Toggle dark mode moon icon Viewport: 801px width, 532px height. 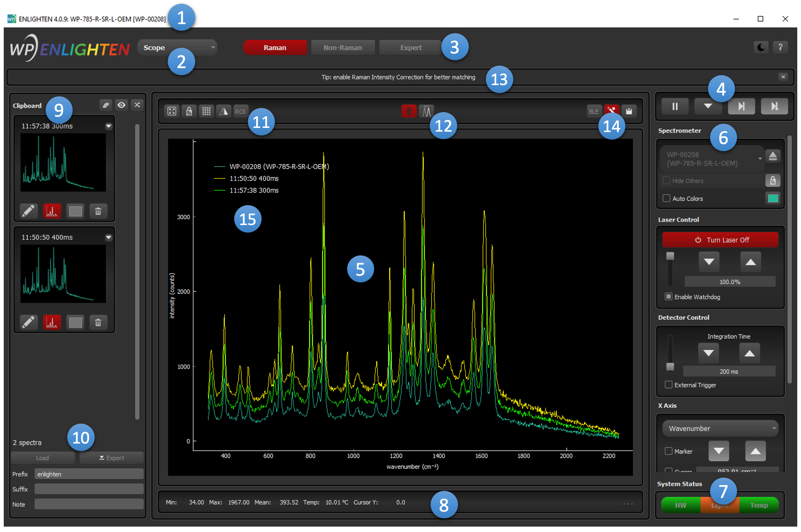click(x=761, y=48)
